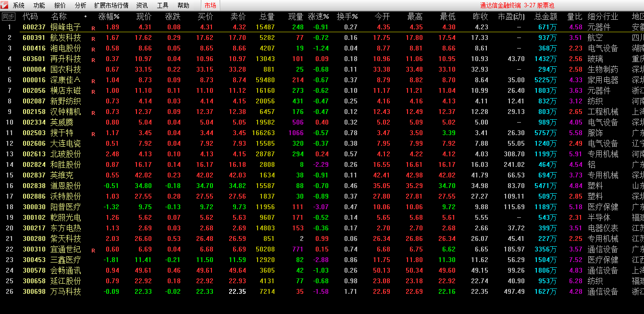Open the 资讯 menu

pyautogui.click(x=142, y=5)
